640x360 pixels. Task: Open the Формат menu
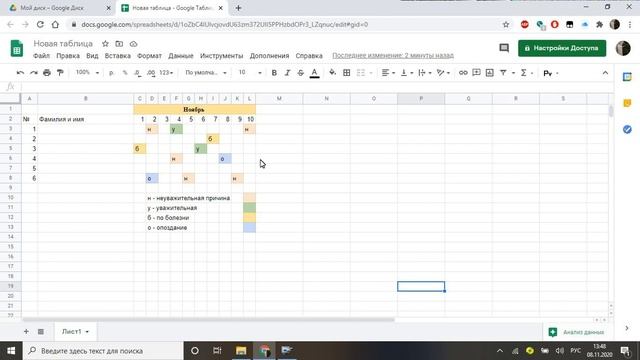pyautogui.click(x=149, y=56)
